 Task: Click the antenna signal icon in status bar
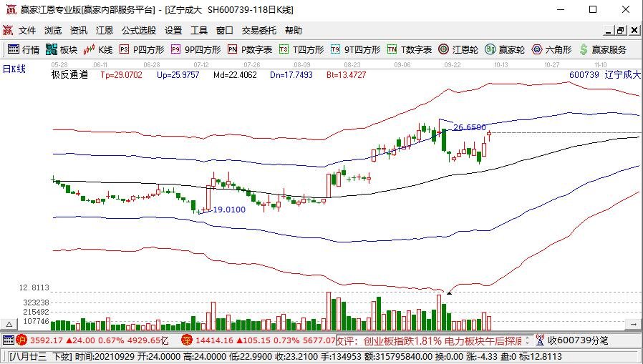[540, 340]
